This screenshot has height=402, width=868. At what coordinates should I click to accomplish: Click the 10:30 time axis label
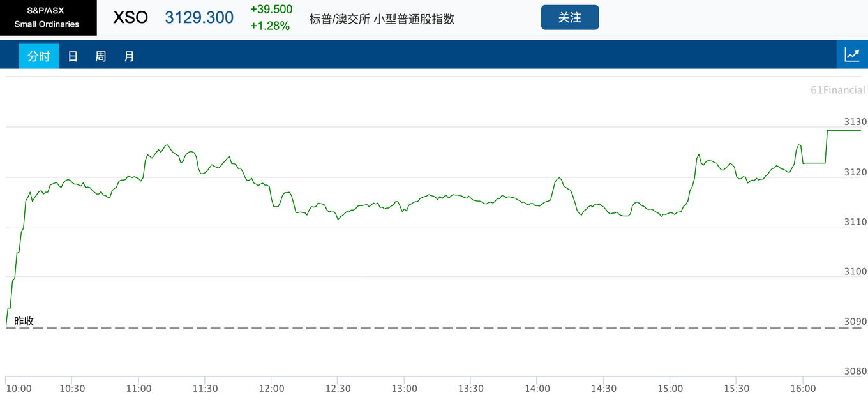point(72,389)
